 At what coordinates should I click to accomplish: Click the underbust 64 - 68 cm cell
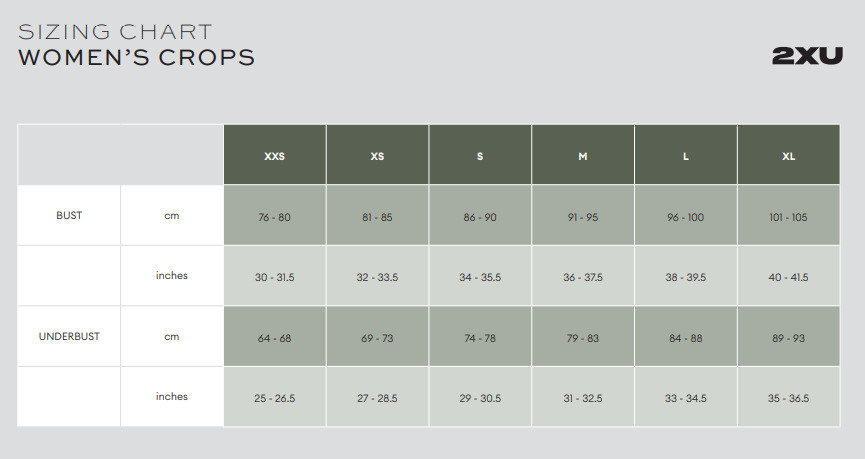point(275,336)
